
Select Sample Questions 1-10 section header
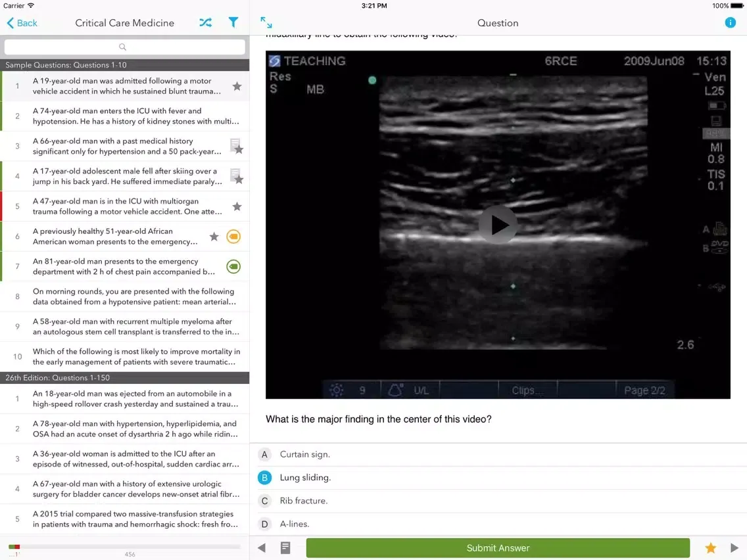(125, 65)
